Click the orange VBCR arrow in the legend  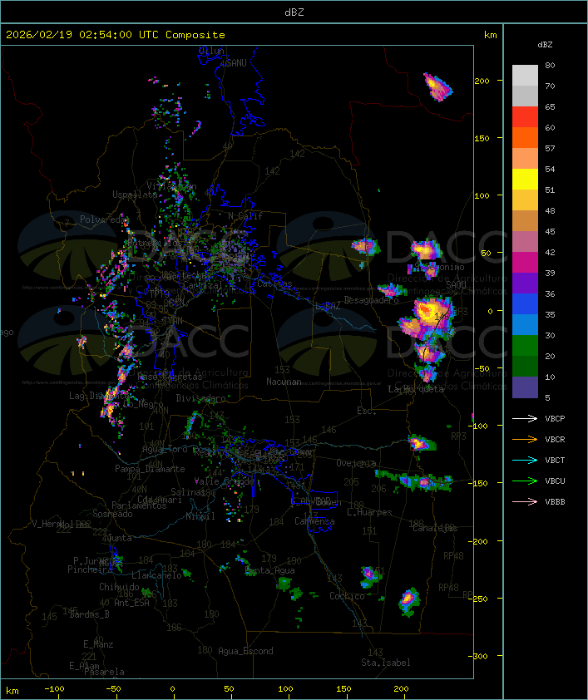pos(525,439)
